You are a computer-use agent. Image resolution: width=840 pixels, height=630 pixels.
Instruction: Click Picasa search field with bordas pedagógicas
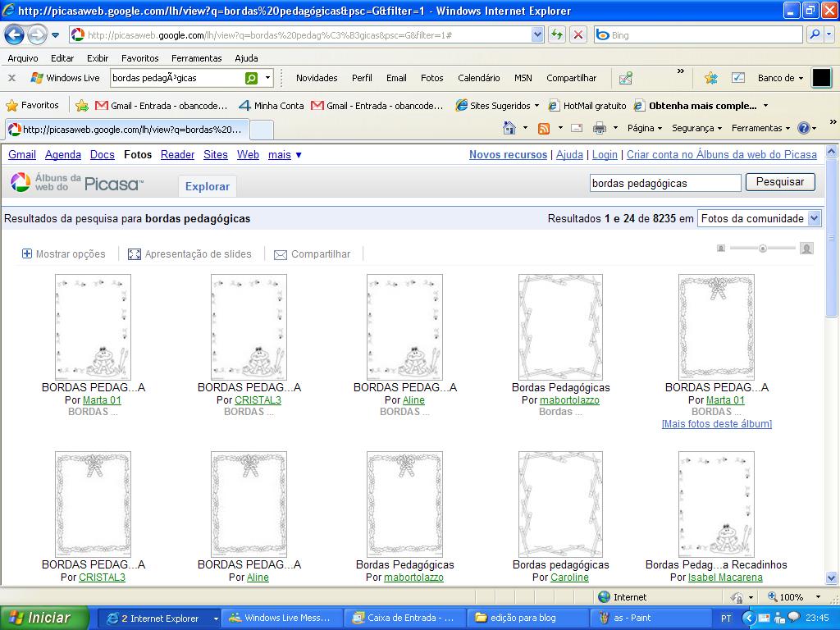tap(665, 183)
